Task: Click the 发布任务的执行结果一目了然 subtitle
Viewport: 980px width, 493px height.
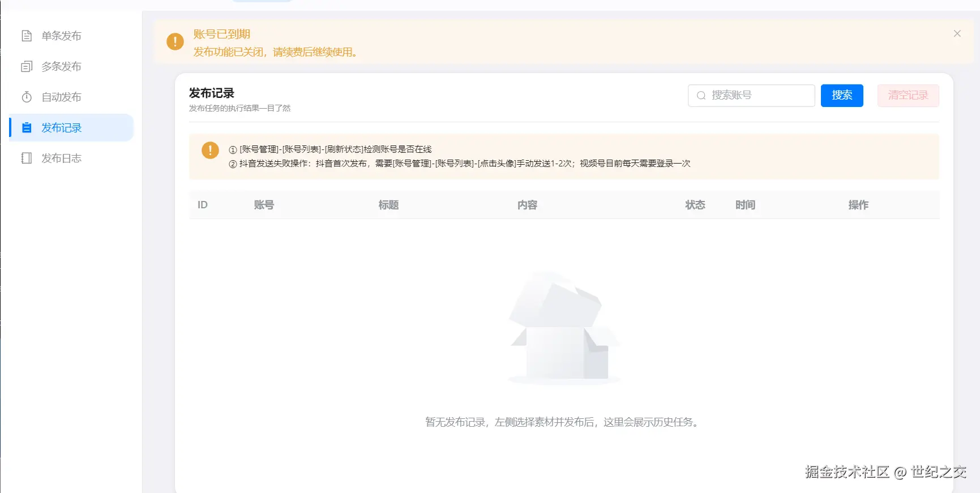Action: pos(239,108)
